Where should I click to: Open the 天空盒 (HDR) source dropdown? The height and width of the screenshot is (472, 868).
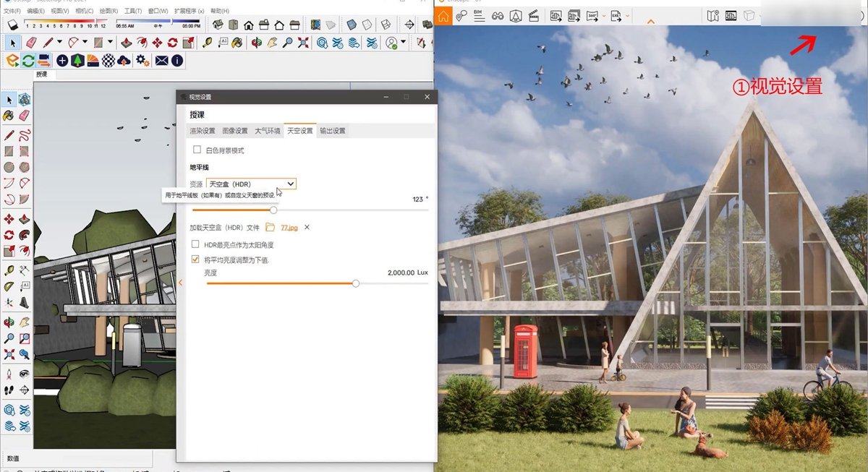click(251, 184)
